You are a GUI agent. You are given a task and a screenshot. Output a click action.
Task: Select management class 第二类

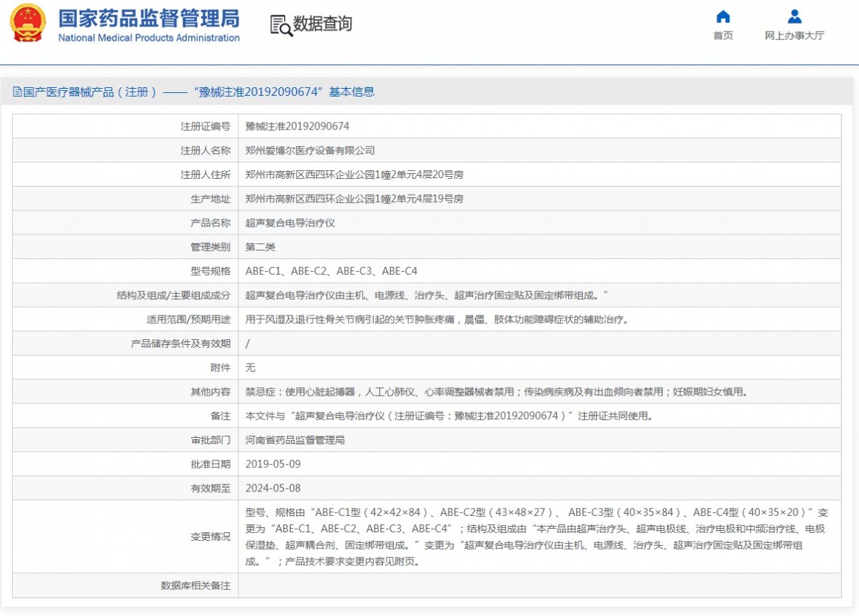click(261, 247)
